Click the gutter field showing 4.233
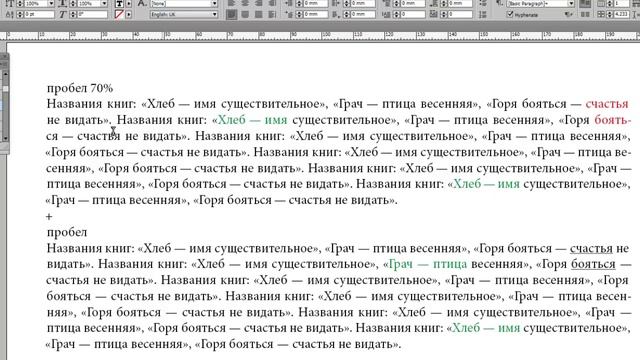The height and width of the screenshot is (360, 640). click(x=622, y=15)
